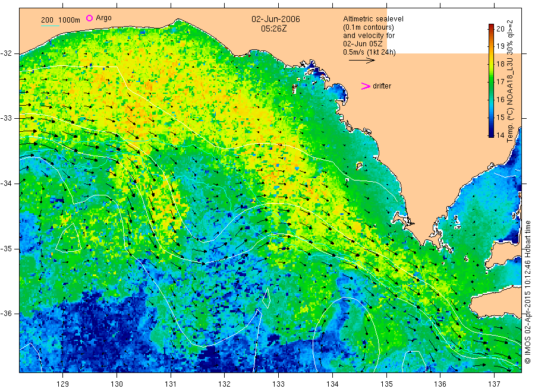Click the longitude label 137
The image size is (535, 392).
[494, 384]
